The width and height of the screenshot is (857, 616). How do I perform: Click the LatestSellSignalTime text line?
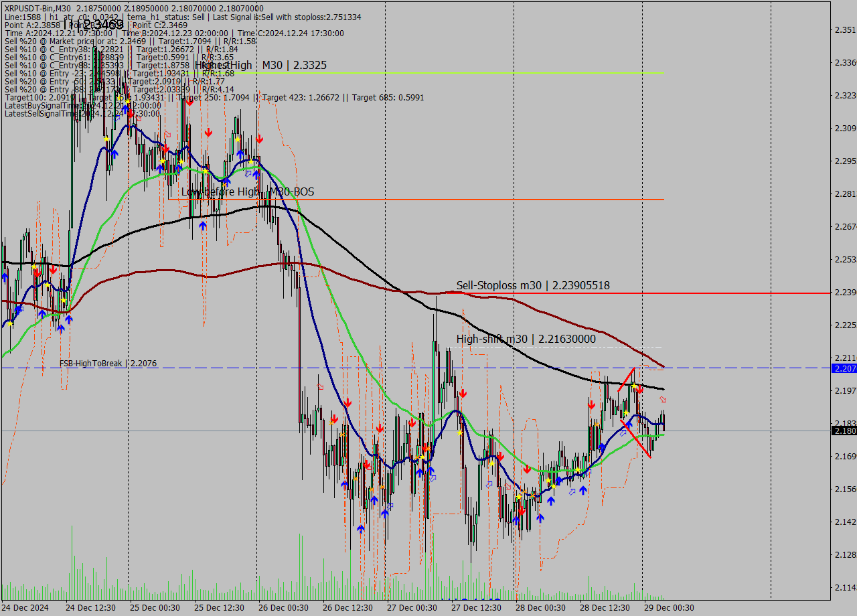pyautogui.click(x=82, y=113)
